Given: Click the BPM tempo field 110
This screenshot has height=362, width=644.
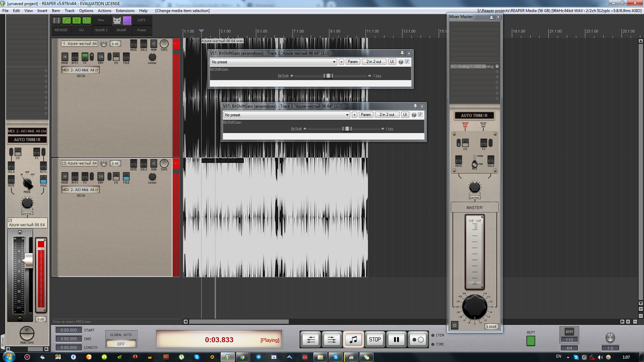Looking at the screenshot, I should click(569, 340).
